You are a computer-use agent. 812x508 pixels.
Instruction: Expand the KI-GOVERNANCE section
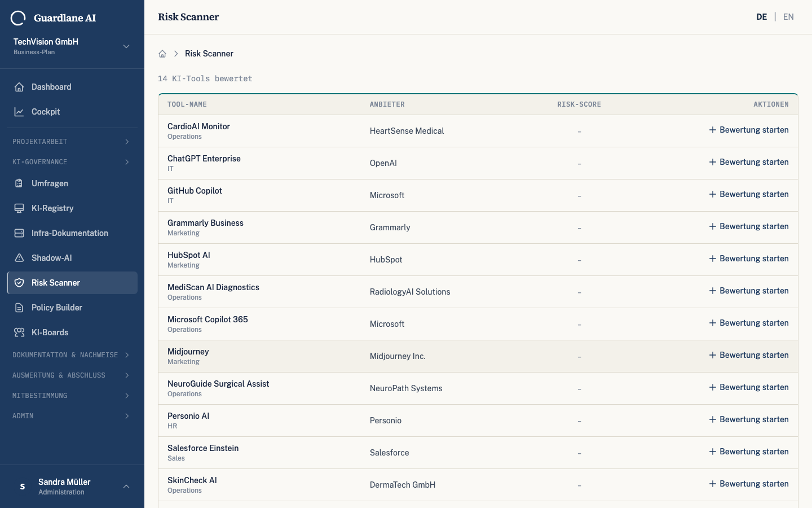pos(72,162)
